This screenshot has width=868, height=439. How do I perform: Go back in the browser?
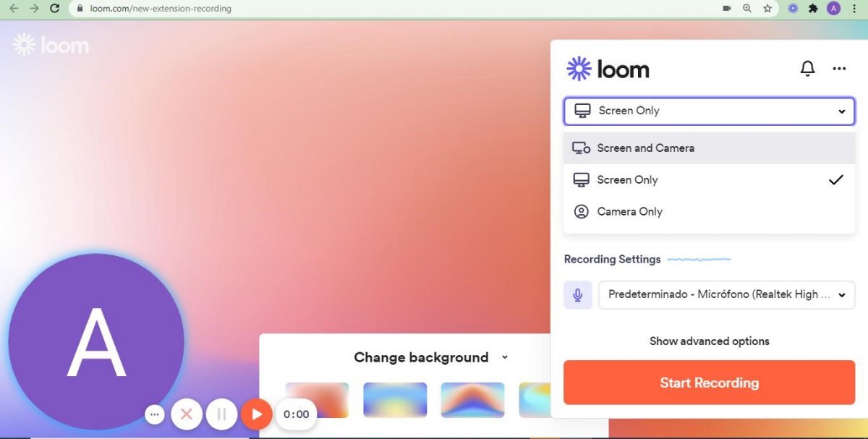point(14,9)
